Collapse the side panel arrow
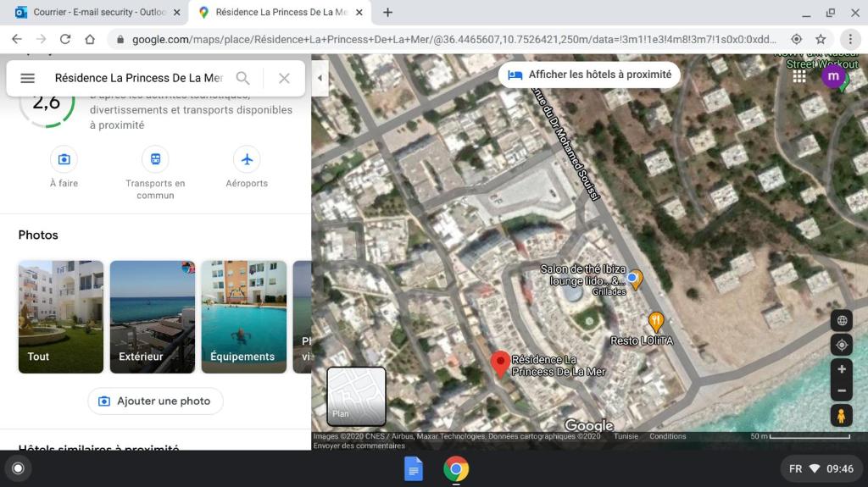The image size is (868, 487). coord(320,78)
